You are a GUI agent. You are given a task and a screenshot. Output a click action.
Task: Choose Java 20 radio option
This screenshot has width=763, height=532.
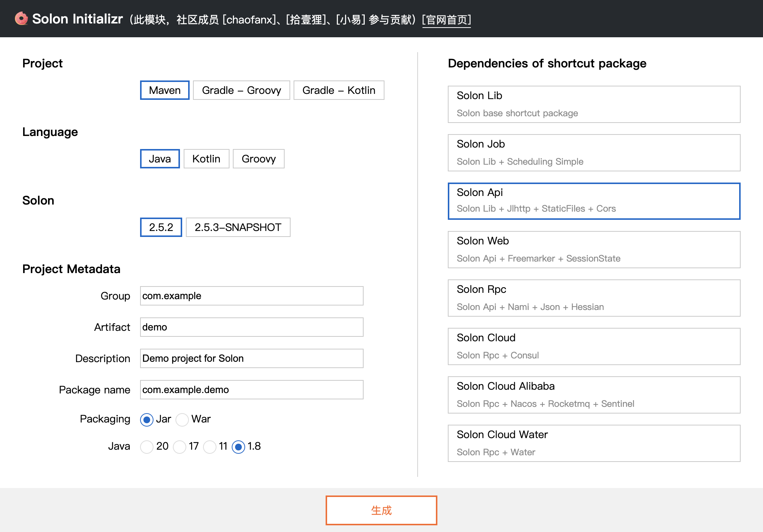point(147,447)
